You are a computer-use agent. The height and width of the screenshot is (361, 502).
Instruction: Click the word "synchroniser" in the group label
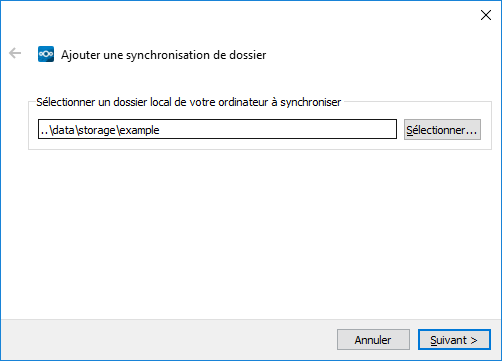(311, 102)
